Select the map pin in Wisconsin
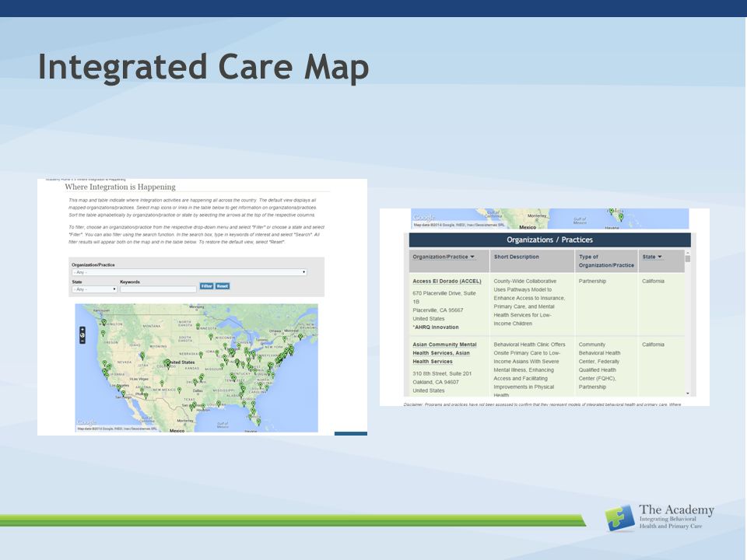 211,336
